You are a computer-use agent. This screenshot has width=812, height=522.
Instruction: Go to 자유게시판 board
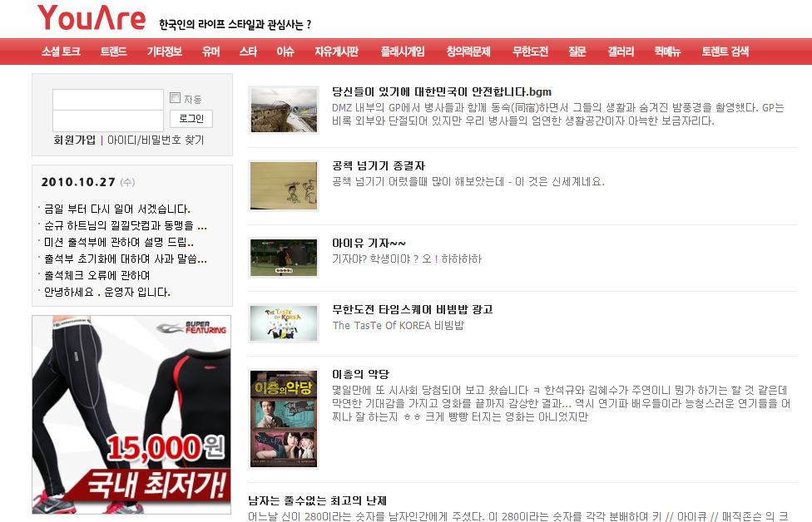[336, 52]
